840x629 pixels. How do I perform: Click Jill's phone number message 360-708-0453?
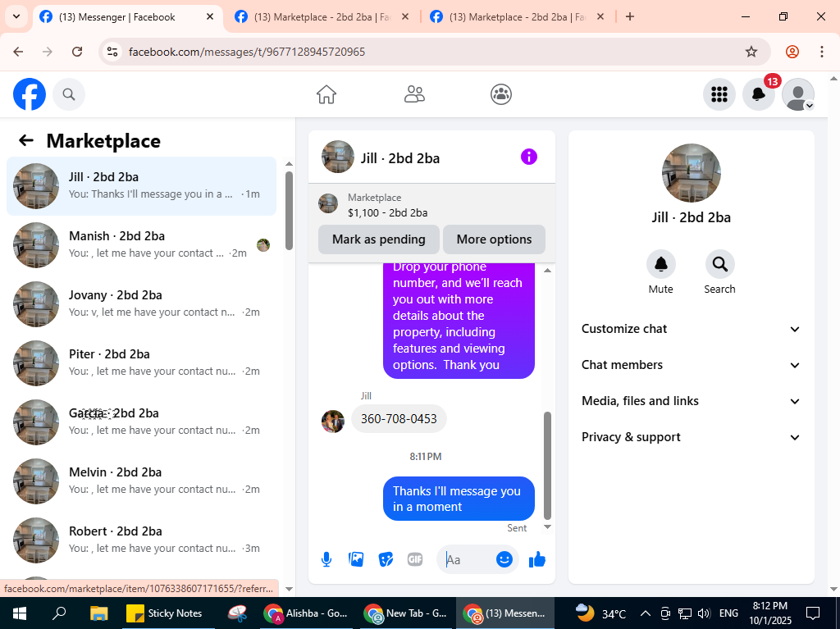[399, 419]
